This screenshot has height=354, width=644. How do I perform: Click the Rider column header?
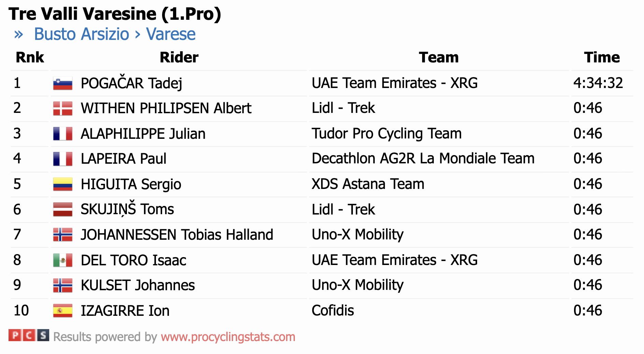pyautogui.click(x=179, y=57)
